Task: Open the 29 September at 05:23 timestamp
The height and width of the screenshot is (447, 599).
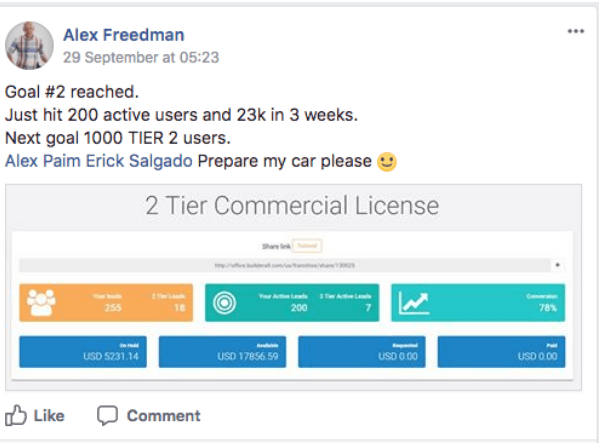Action: pos(141,58)
